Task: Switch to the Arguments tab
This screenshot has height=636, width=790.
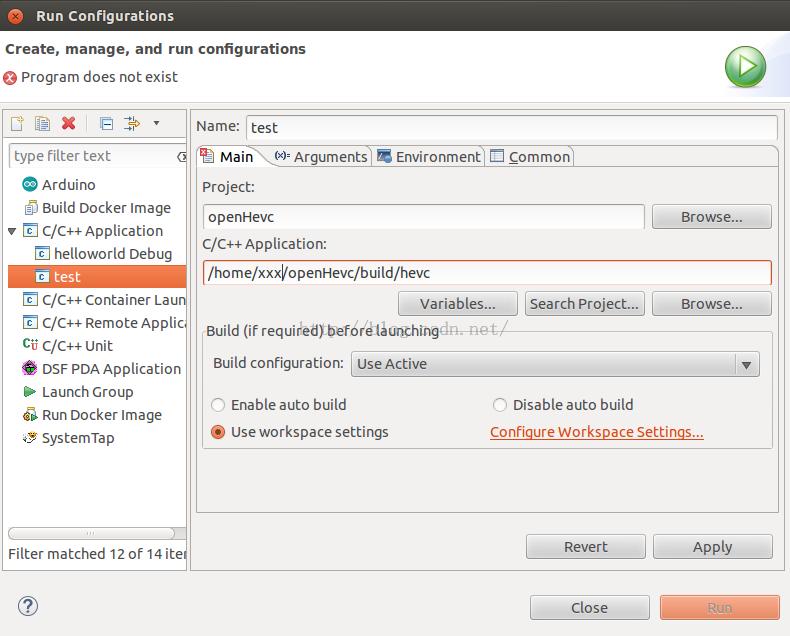Action: click(x=321, y=157)
